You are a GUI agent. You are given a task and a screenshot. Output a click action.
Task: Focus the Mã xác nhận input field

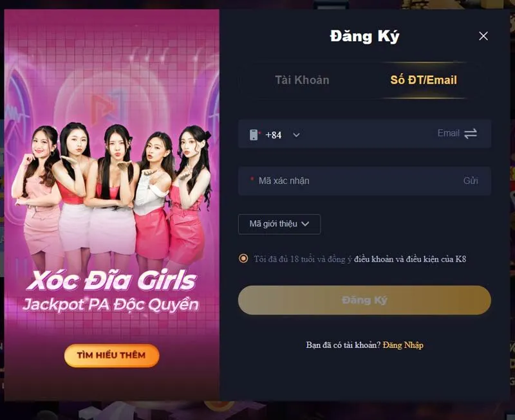click(355, 181)
